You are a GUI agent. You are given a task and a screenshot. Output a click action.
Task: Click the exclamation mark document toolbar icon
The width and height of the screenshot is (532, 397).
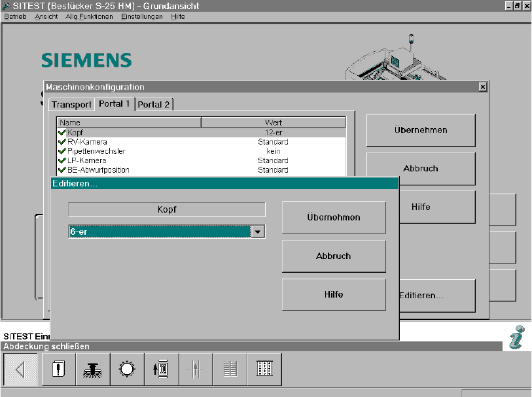tap(59, 370)
